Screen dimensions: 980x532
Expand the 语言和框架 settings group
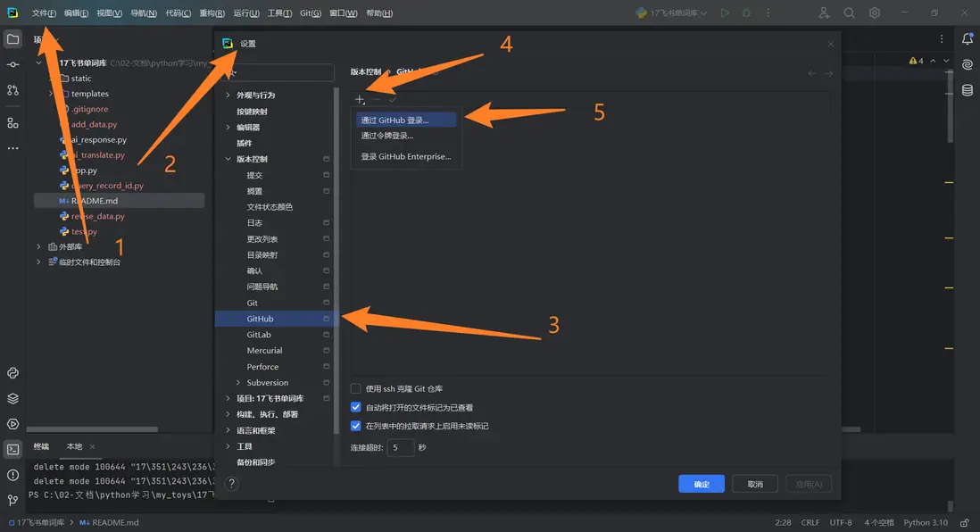point(228,430)
